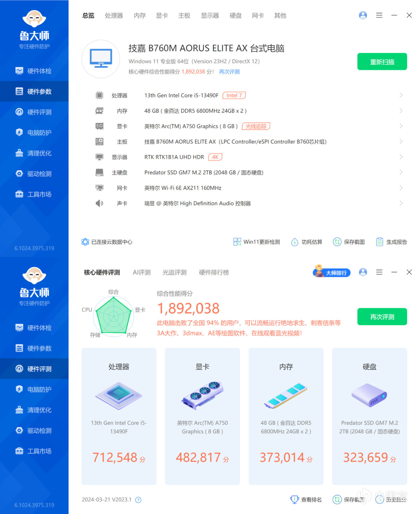The width and height of the screenshot is (420, 514).
Task: Click the green 重新扫描 button
Action: click(382, 62)
